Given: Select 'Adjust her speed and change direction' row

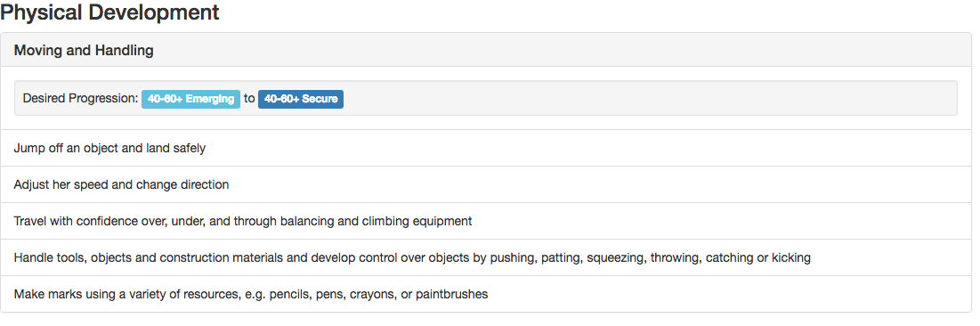Looking at the screenshot, I should [x=486, y=184].
